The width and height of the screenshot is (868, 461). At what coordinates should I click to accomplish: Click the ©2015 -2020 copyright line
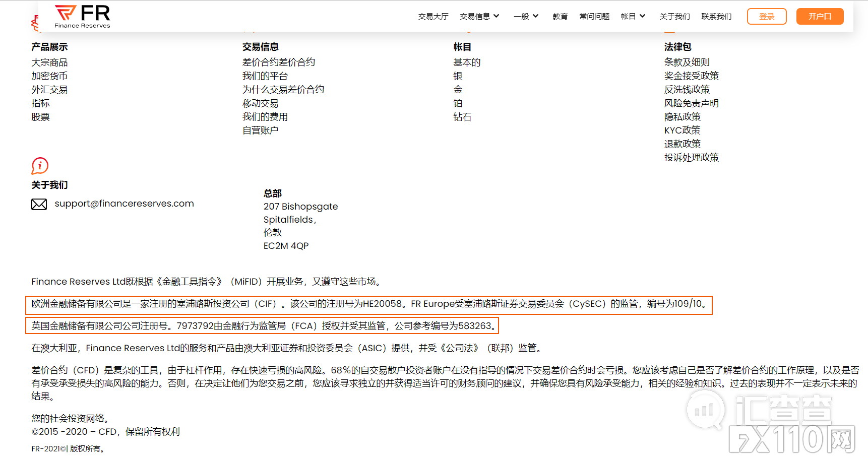tap(105, 432)
